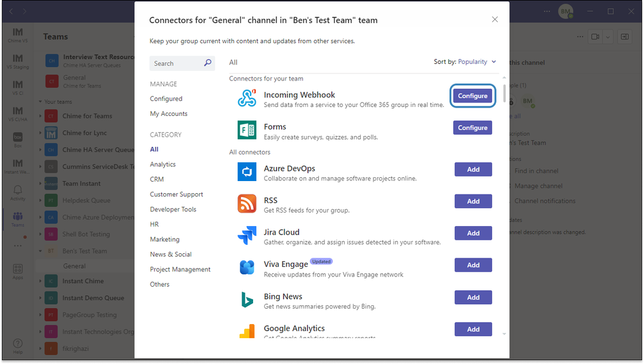Click the Bing News connector icon
The height and width of the screenshot is (364, 644).
coord(247,300)
